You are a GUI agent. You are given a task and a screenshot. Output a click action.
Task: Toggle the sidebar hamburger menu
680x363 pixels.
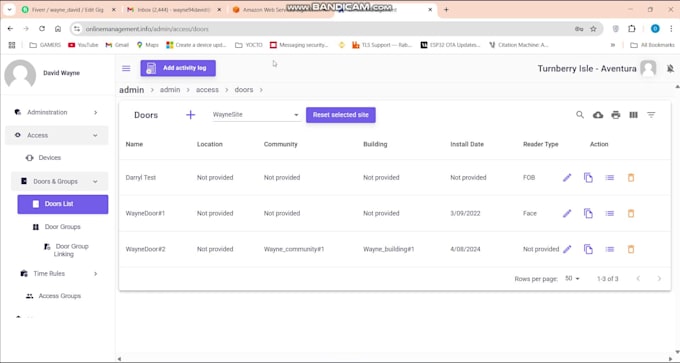[126, 69]
